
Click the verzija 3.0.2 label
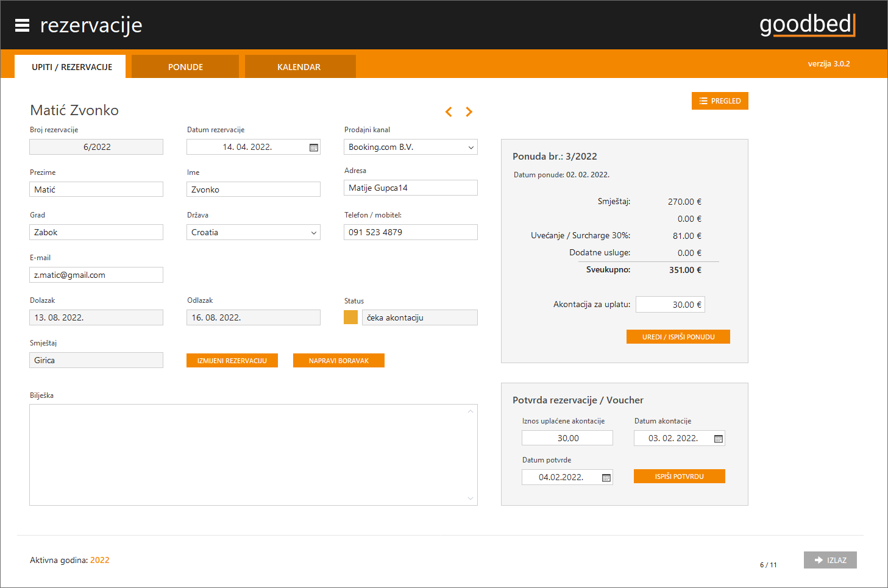(829, 63)
